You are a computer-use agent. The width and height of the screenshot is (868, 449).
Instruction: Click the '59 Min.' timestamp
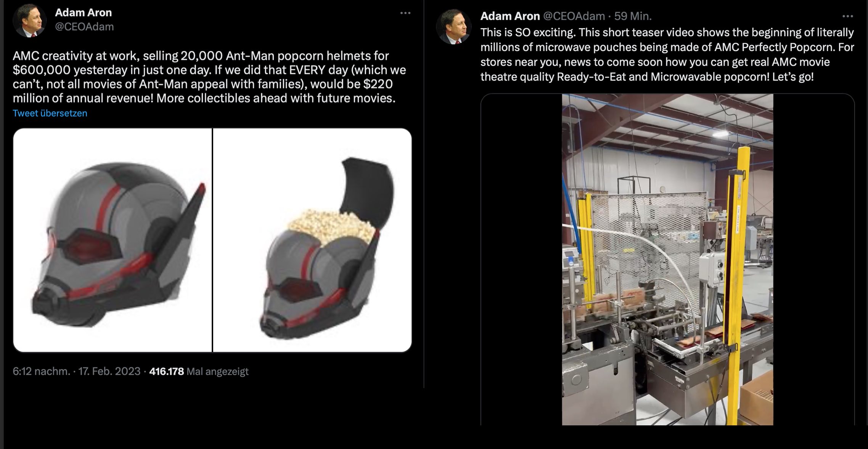tap(633, 16)
